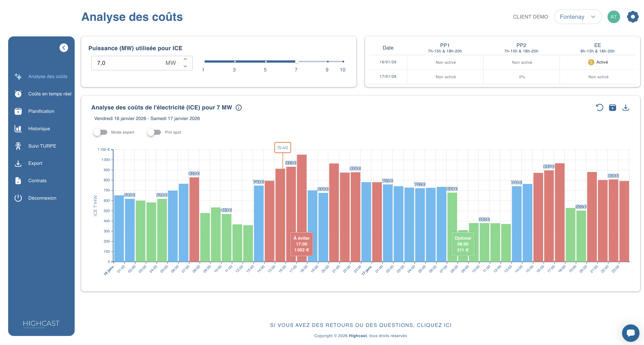Open the Fontenay site dropdown
The height and width of the screenshot is (345, 644).
577,17
